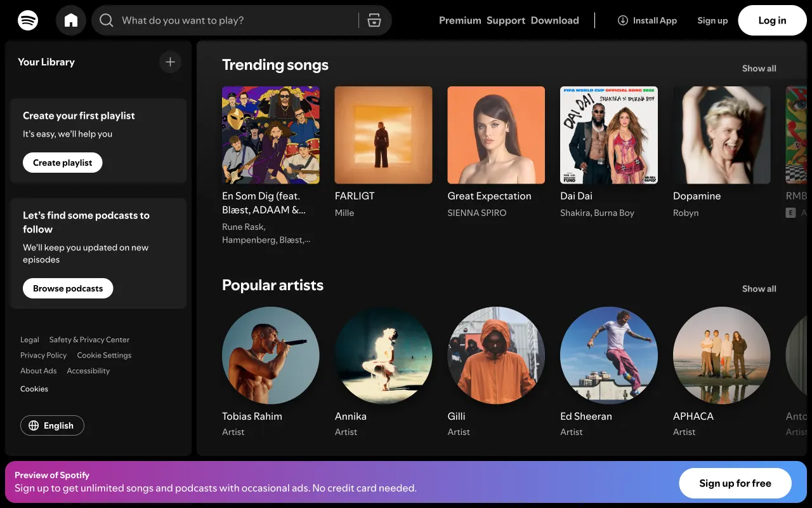Click the Log in button
This screenshot has height=508, width=812.
click(x=772, y=20)
